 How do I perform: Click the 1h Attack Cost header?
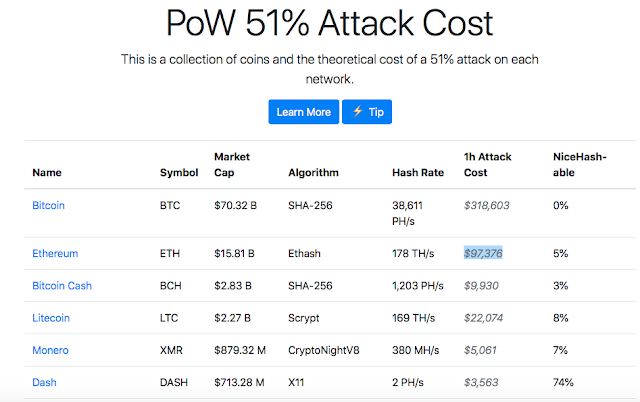486,165
